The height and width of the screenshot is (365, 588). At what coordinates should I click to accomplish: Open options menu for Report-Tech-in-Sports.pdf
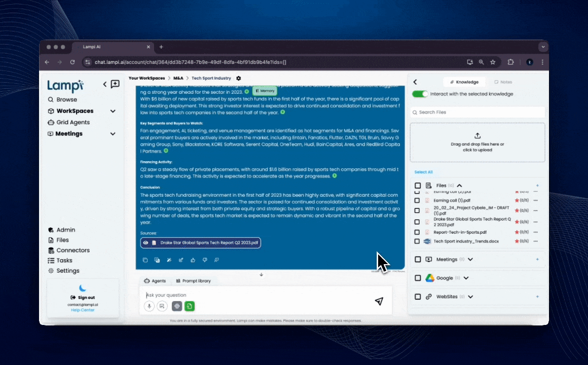pyautogui.click(x=535, y=232)
